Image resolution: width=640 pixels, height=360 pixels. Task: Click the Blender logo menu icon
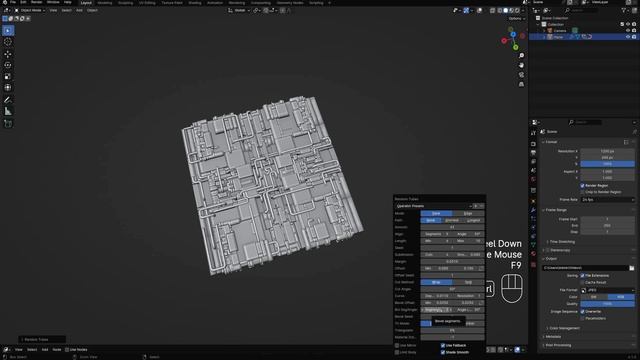click(4, 2)
